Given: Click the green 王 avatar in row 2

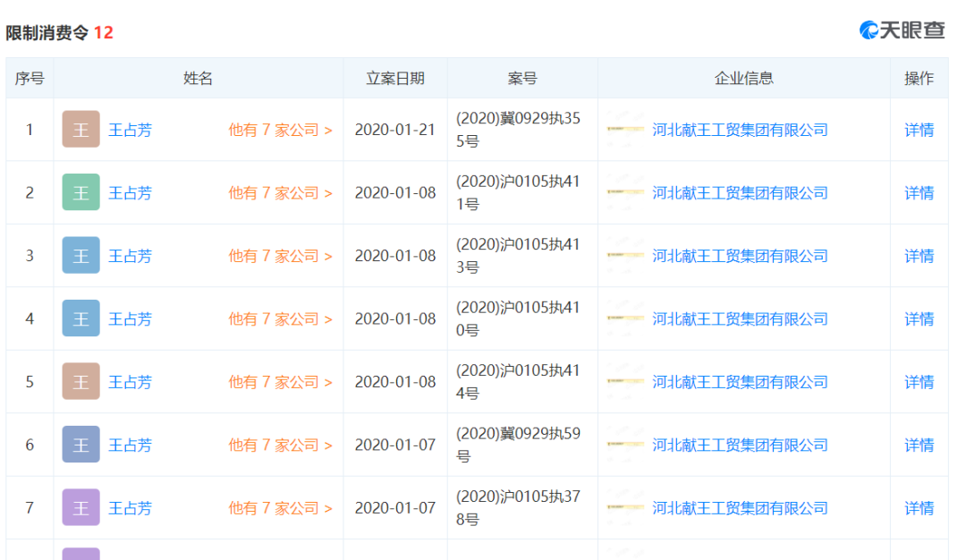Looking at the screenshot, I should click(80, 192).
